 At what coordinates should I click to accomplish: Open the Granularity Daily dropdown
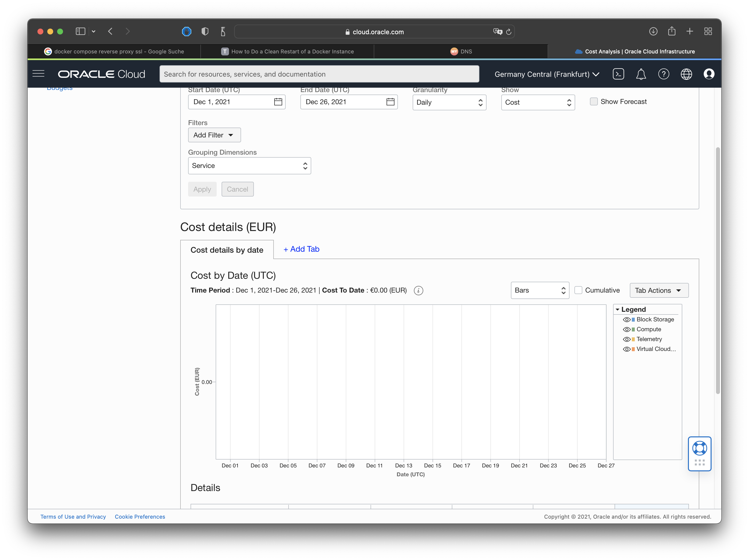(x=449, y=102)
